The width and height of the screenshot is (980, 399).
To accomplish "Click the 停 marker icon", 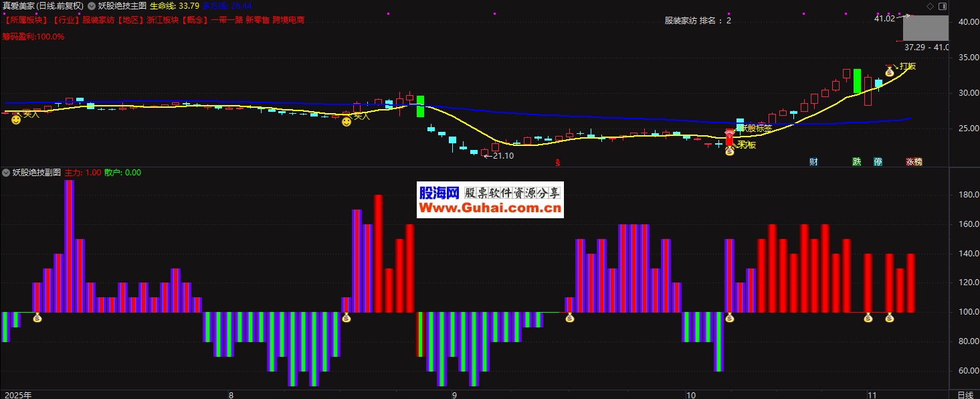I will (x=878, y=161).
